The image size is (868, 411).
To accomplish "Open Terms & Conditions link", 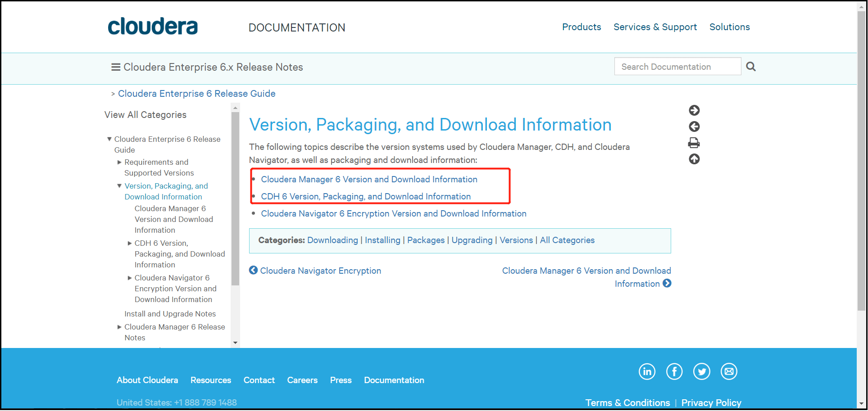I will point(627,403).
